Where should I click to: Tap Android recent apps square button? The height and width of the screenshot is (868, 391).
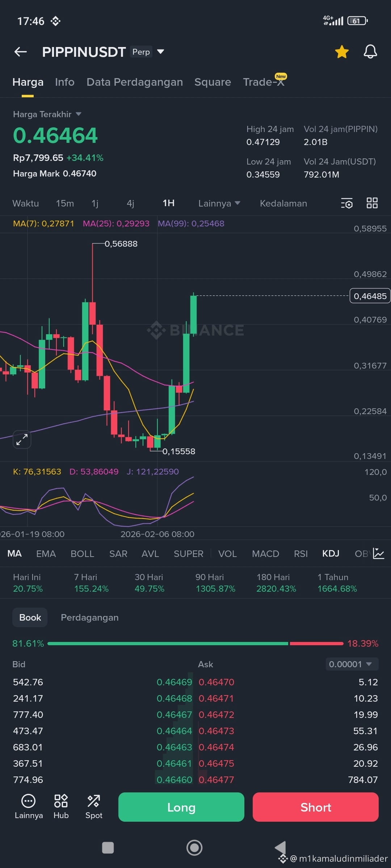[108, 847]
